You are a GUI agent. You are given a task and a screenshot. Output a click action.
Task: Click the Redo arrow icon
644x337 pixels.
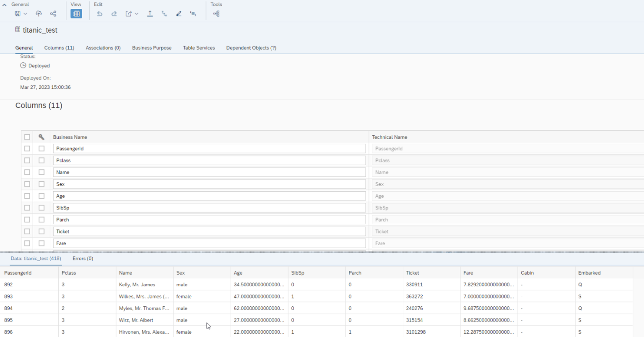[x=114, y=14]
